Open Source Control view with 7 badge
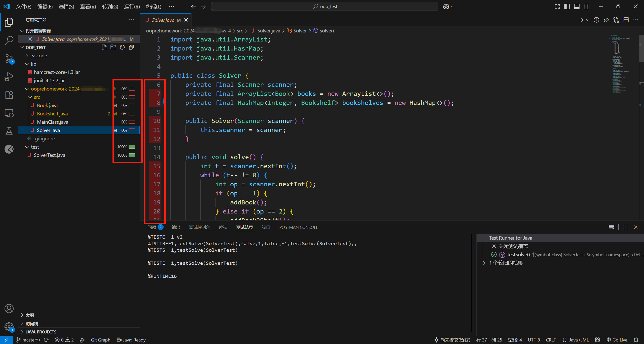 tap(9, 59)
